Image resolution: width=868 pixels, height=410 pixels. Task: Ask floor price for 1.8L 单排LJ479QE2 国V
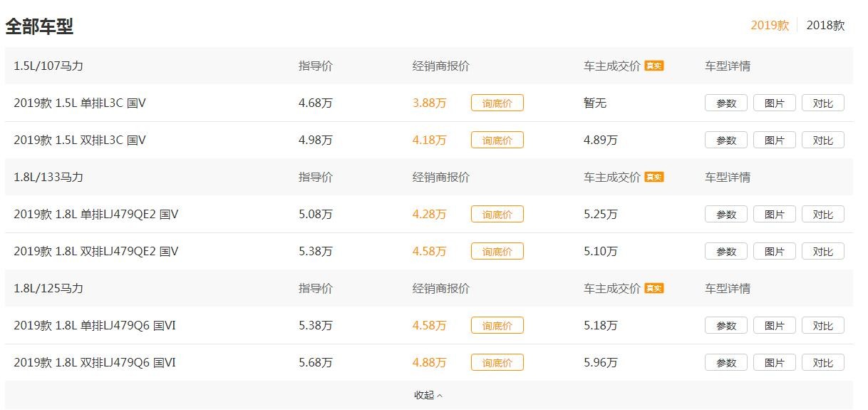(497, 215)
